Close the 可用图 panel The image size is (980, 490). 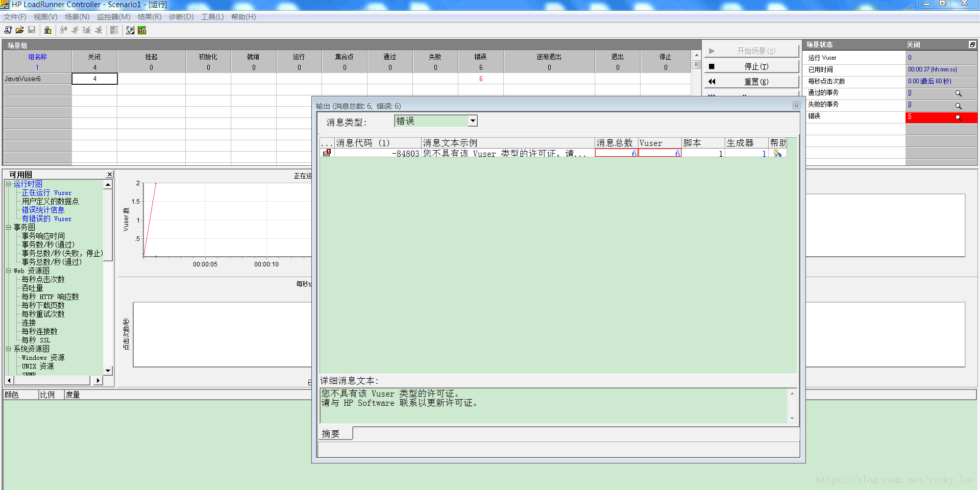(x=109, y=175)
